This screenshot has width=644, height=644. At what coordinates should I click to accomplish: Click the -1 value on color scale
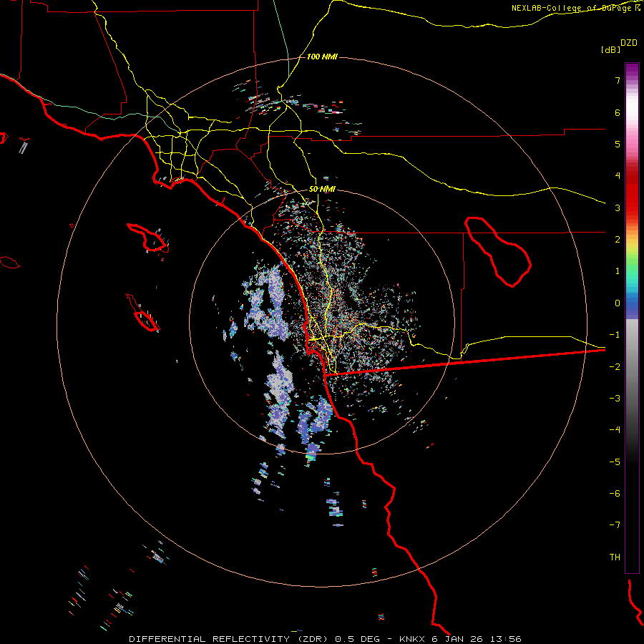(x=615, y=335)
